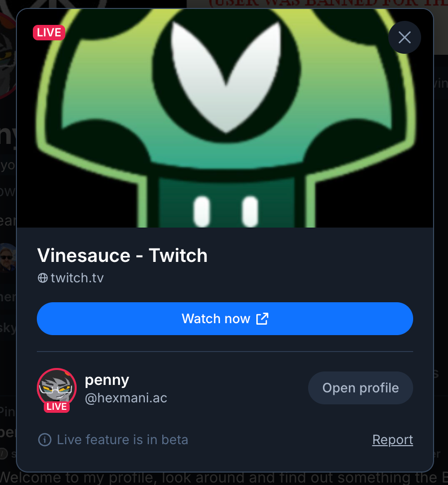The width and height of the screenshot is (448, 485).
Task: Open the Report link
Action: [392, 440]
